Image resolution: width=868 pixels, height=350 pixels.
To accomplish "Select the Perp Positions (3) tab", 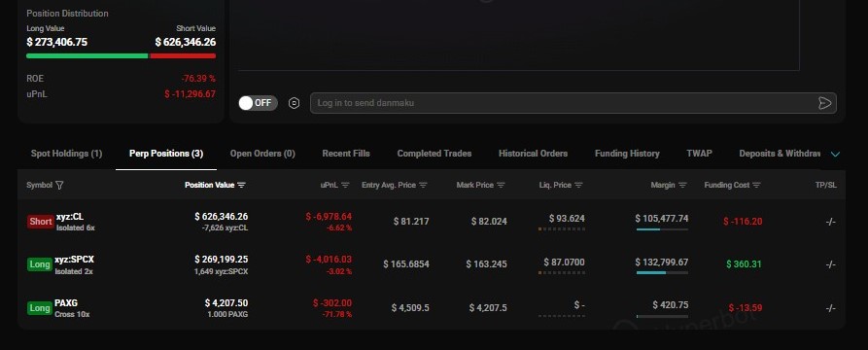I will [x=166, y=154].
